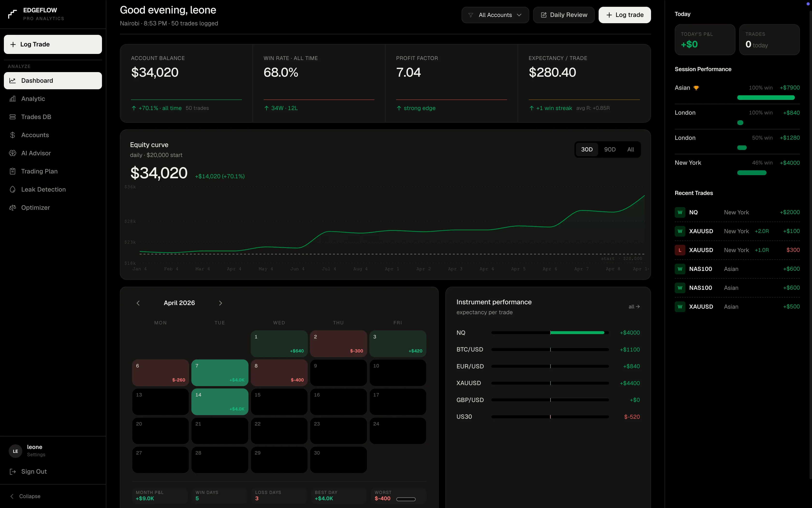Open the Accounts page

[53, 135]
